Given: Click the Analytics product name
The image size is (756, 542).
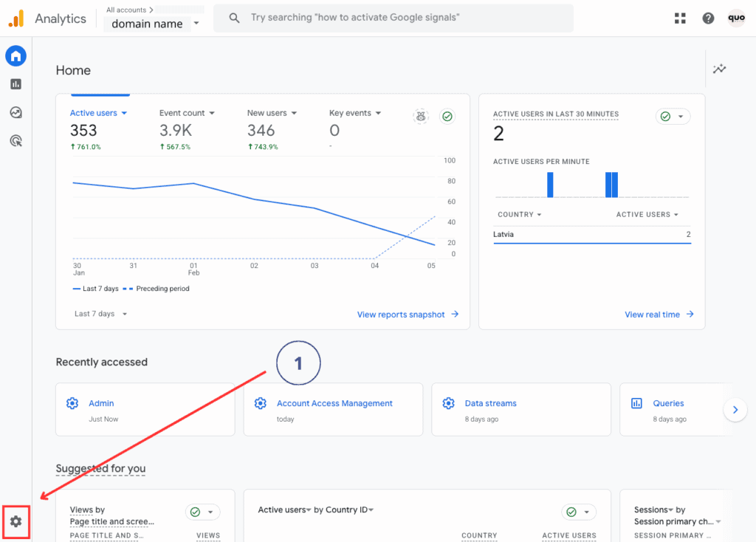Looking at the screenshot, I should point(61,18).
